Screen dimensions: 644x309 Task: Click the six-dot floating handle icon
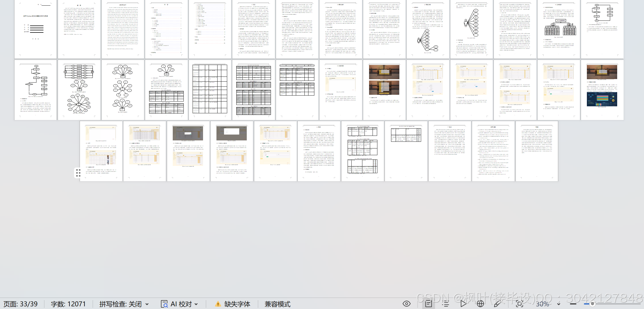point(78,173)
